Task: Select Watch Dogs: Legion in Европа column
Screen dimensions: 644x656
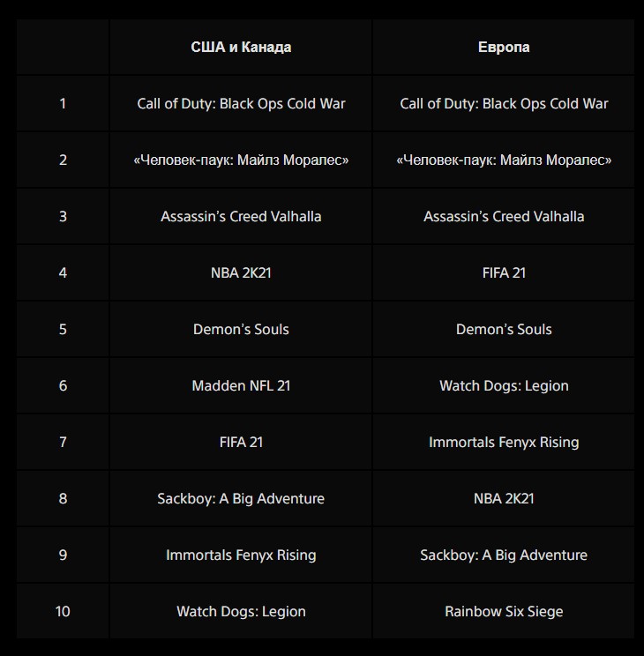Action: (504, 385)
